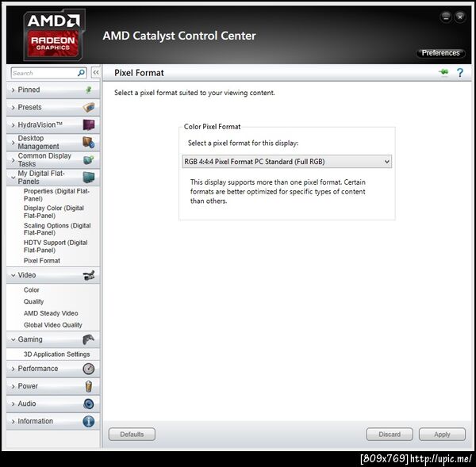Click the Information 'i' icon
The width and height of the screenshot is (476, 467).
tap(89, 422)
